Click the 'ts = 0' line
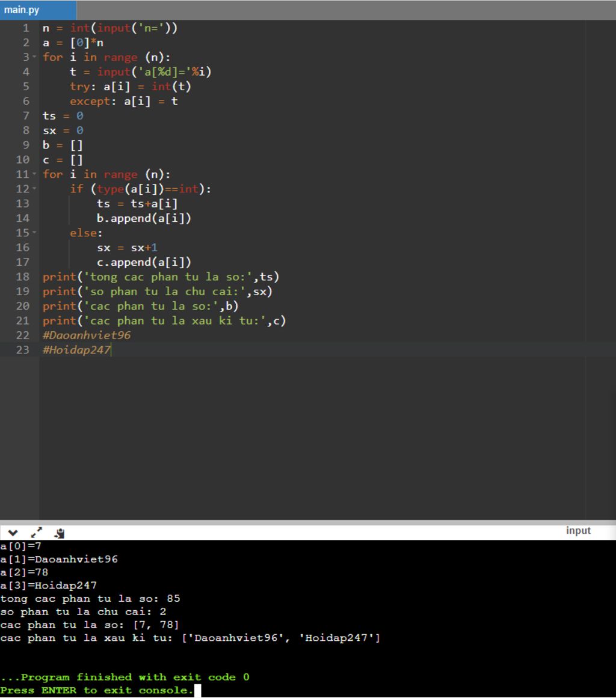 (x=63, y=116)
